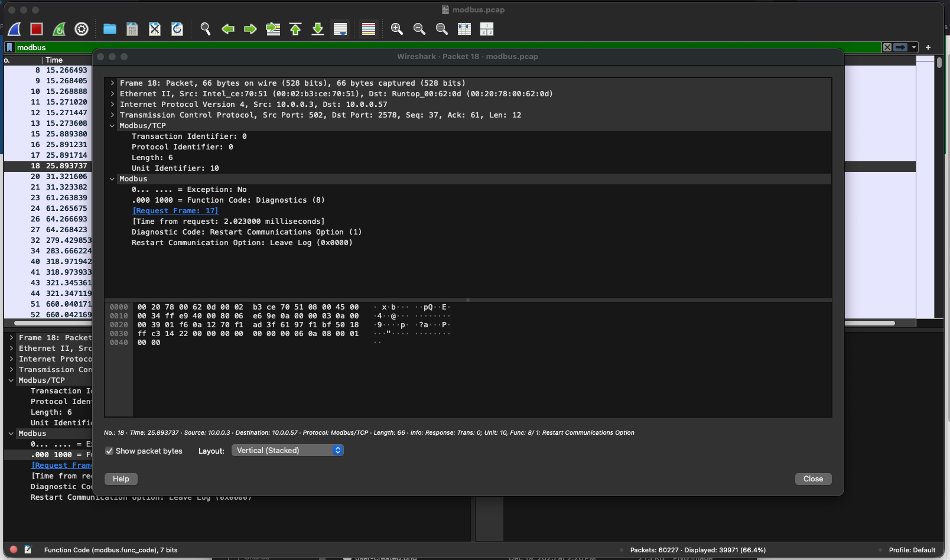This screenshot has width=950, height=560.
Task: Jump to the last packet
Action: pos(317,28)
